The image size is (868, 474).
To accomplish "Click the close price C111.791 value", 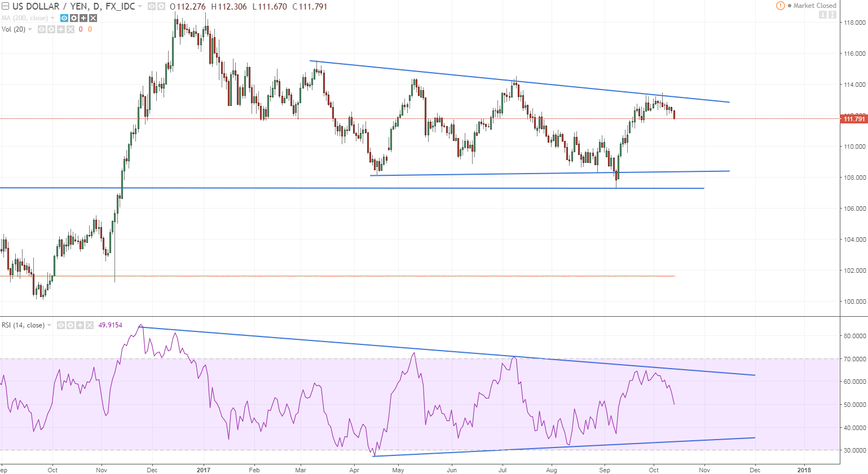I will tap(310, 7).
